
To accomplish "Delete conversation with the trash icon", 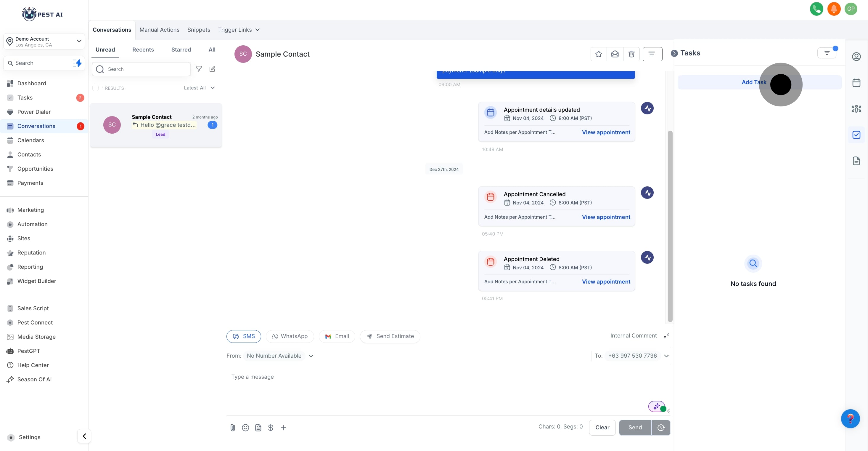I will point(631,54).
